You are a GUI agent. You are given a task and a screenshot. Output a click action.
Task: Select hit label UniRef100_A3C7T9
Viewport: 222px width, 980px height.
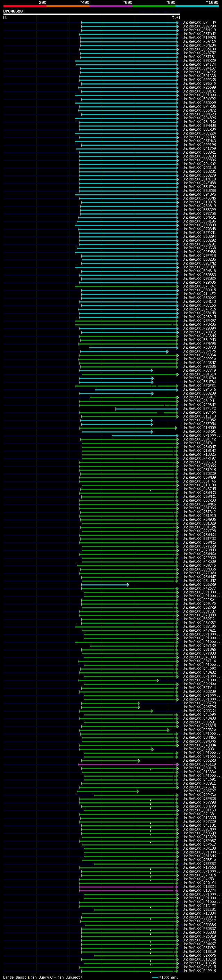pos(199,371)
